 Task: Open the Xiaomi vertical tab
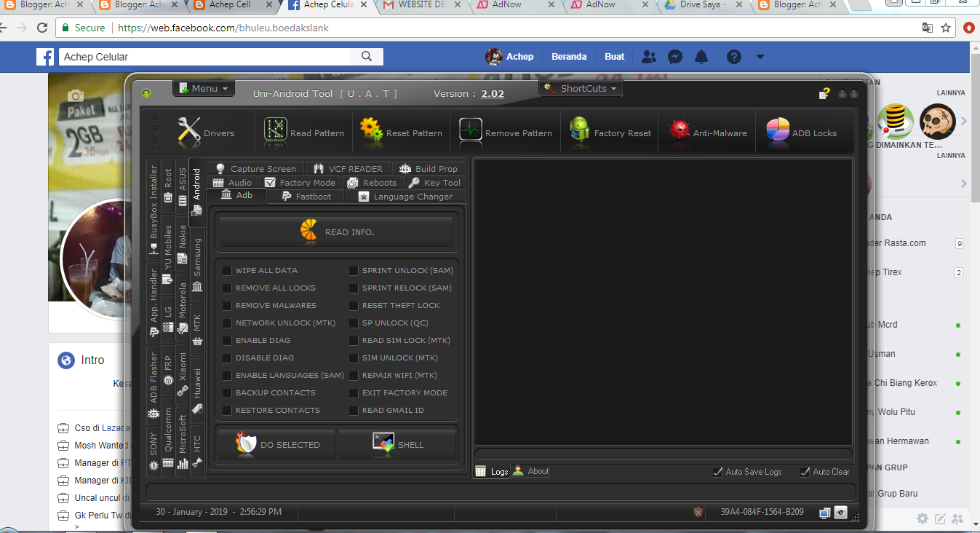[183, 374]
